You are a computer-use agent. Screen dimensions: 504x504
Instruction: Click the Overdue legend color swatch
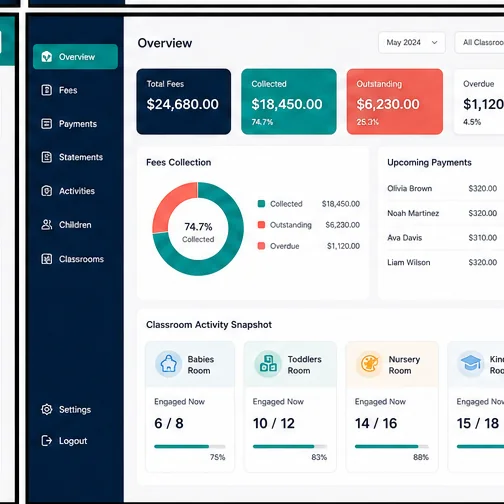(261, 246)
